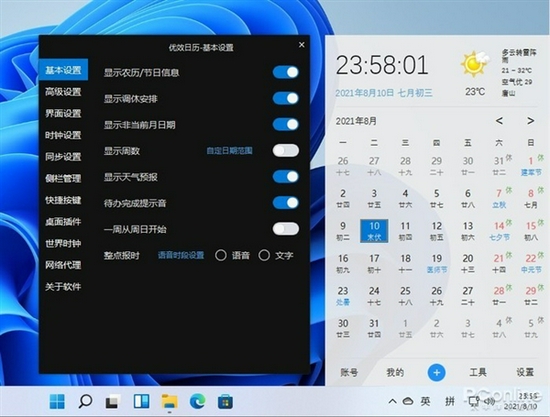The image size is (550, 417).
Task: Open 语音时段设置 link
Action: 181,255
